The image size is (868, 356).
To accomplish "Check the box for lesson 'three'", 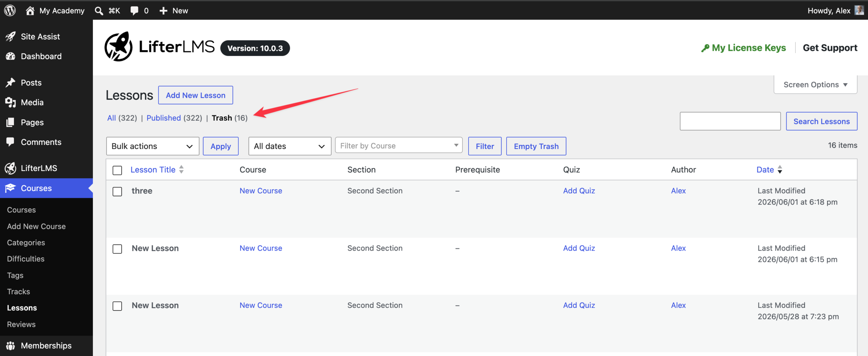I will click(x=117, y=191).
